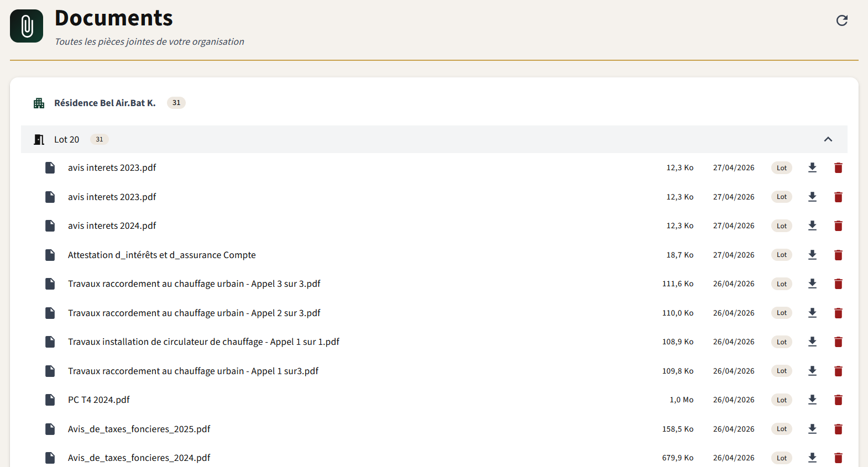868x467 pixels.
Task: Open PC T4 2024.pdf file name
Action: 98,400
